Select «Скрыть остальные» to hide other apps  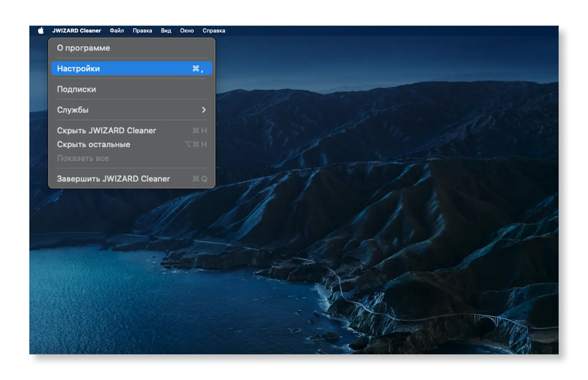pyautogui.click(x=94, y=144)
